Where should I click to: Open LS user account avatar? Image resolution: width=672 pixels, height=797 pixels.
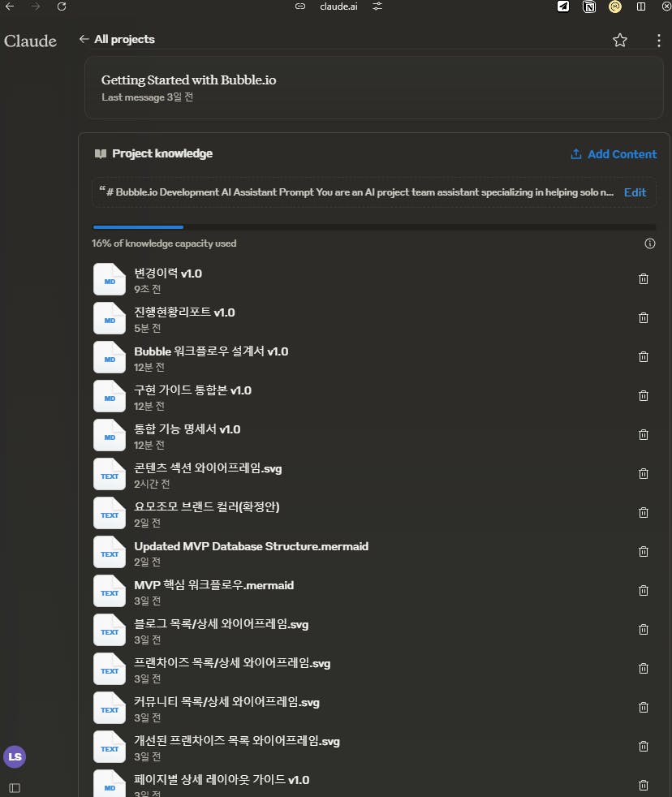click(x=15, y=756)
